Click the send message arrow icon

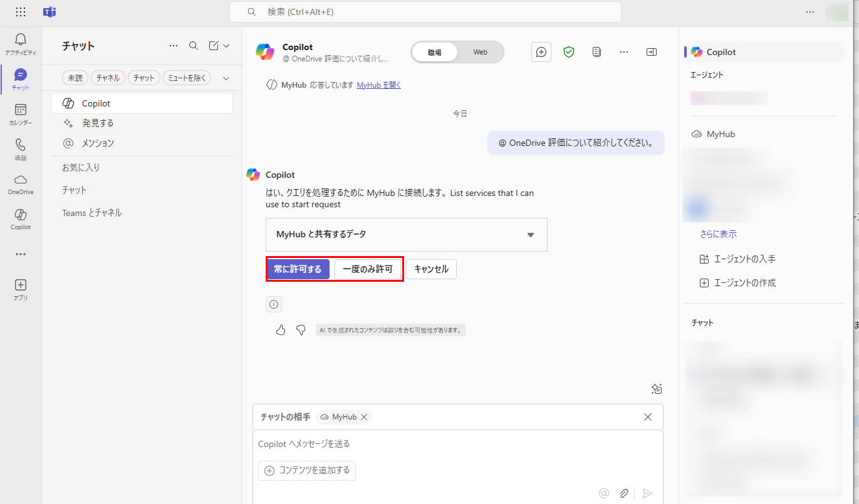pos(648,493)
